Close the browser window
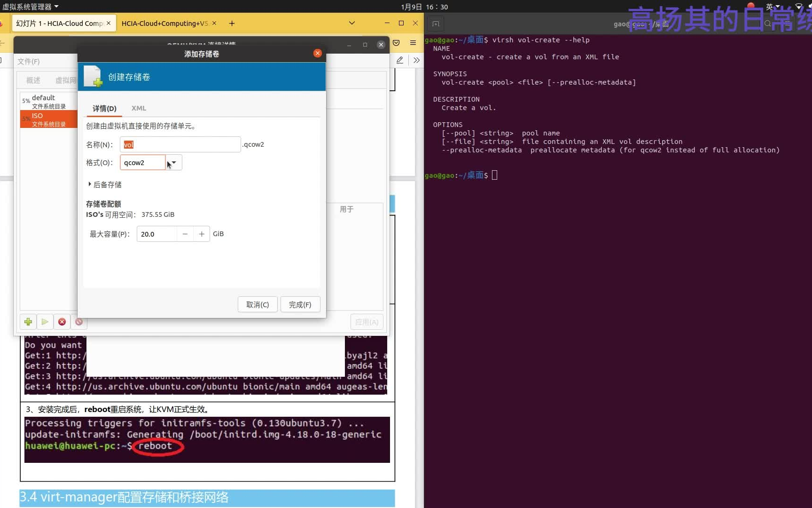Viewport: 812px width, 508px height. click(415, 23)
